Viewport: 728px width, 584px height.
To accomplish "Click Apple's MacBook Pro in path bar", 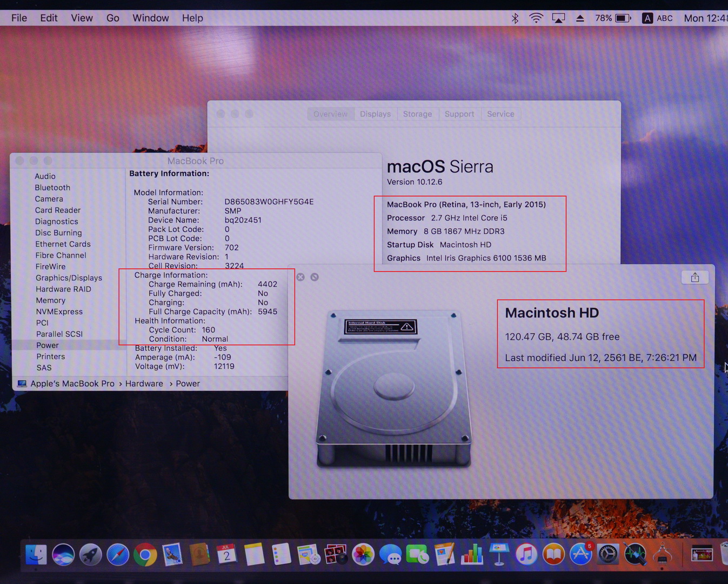I will click(x=66, y=384).
